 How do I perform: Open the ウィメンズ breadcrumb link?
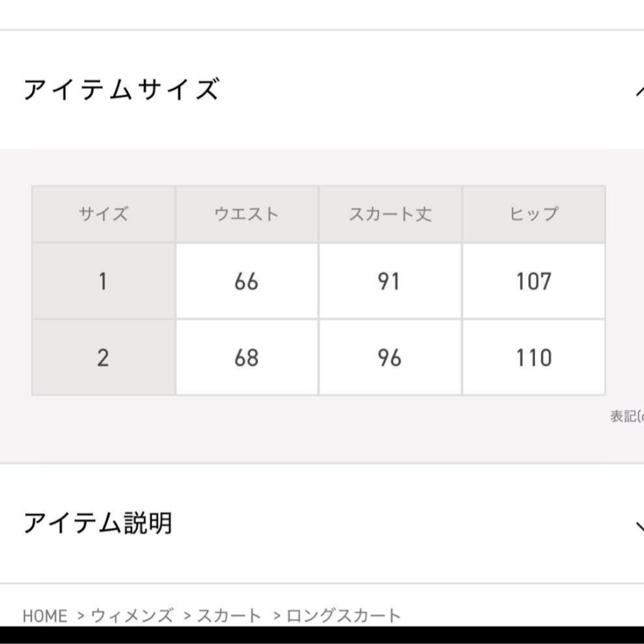(132, 615)
